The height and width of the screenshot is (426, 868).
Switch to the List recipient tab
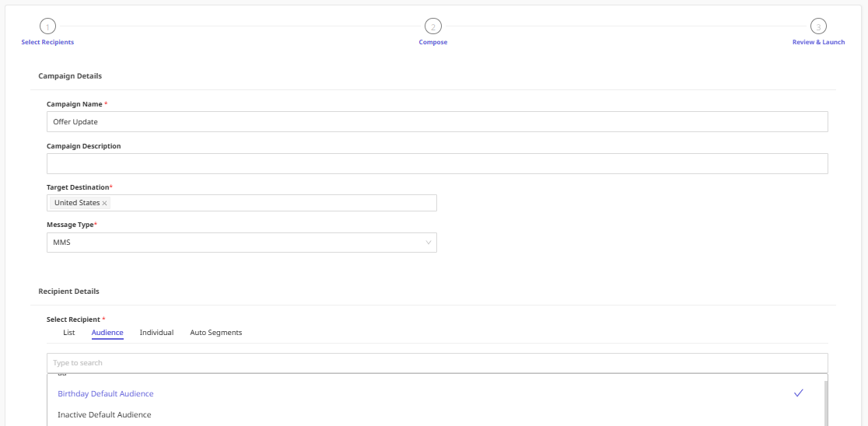tap(69, 333)
